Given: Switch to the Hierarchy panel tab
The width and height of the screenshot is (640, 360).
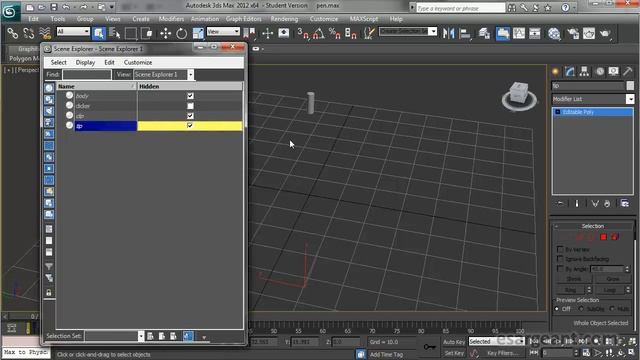Looking at the screenshot, I should (x=584, y=72).
